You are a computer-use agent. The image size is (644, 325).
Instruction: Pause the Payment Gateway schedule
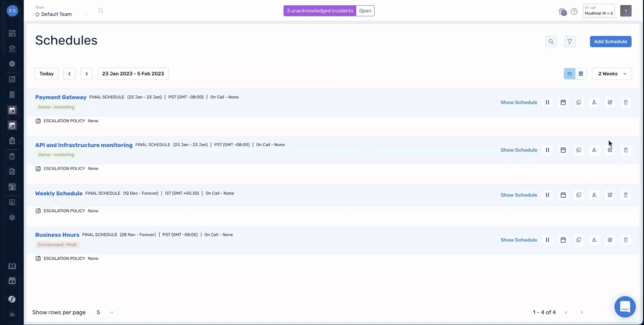point(547,103)
